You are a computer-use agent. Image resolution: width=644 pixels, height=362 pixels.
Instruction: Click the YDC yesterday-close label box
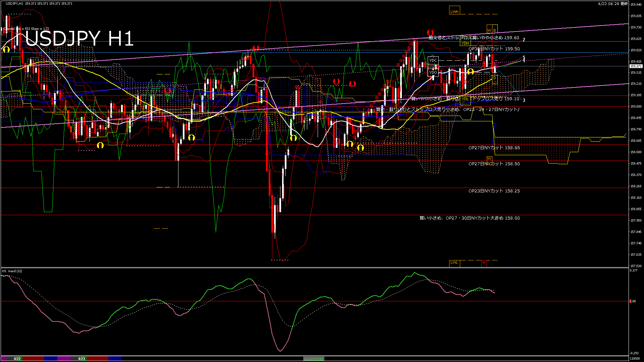coord(433,60)
